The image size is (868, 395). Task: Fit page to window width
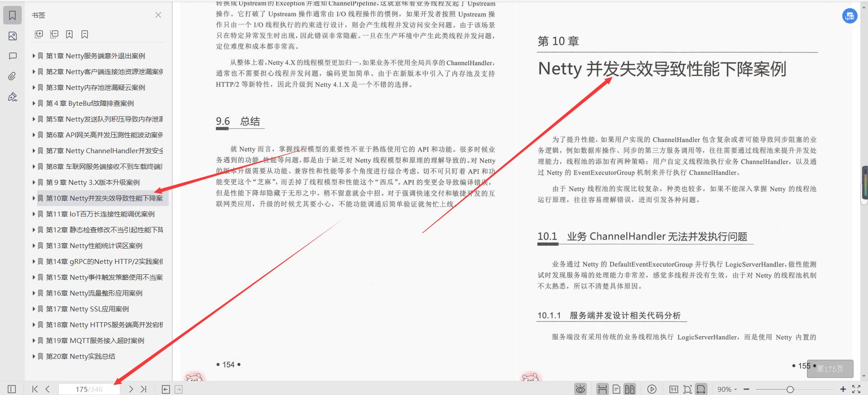click(701, 389)
